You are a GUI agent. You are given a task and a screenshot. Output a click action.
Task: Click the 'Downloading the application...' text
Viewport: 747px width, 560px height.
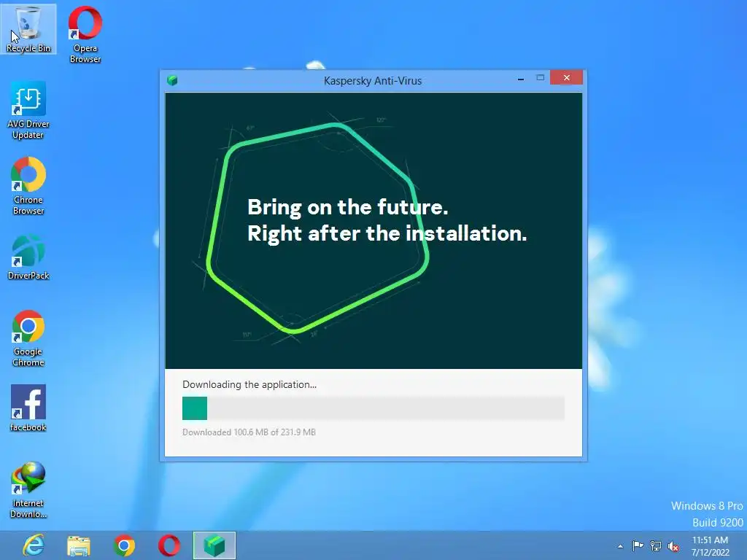coord(249,385)
